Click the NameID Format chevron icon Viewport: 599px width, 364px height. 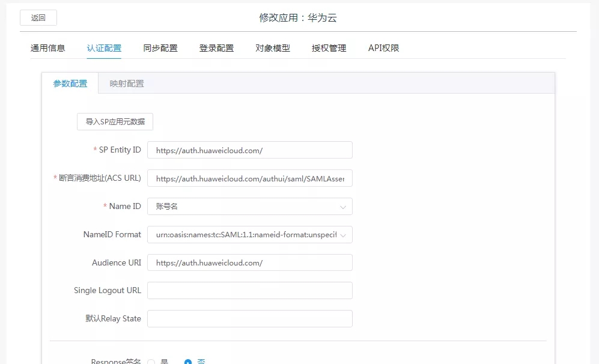point(343,235)
